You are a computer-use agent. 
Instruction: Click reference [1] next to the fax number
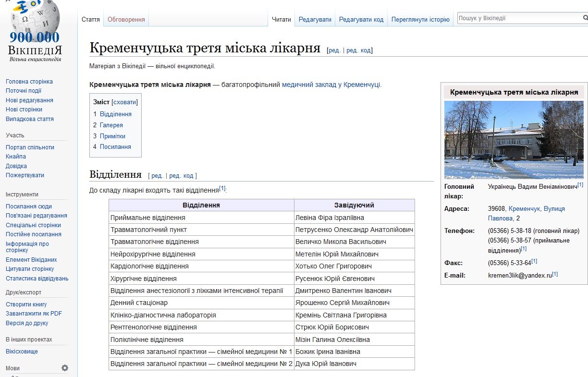click(534, 262)
